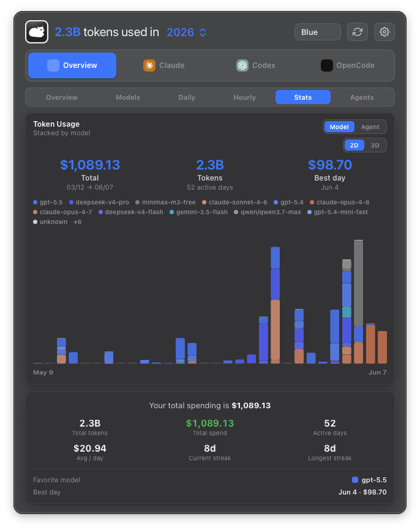Switch chart to 2D view
Screen dimensions: 420x530
click(354, 145)
